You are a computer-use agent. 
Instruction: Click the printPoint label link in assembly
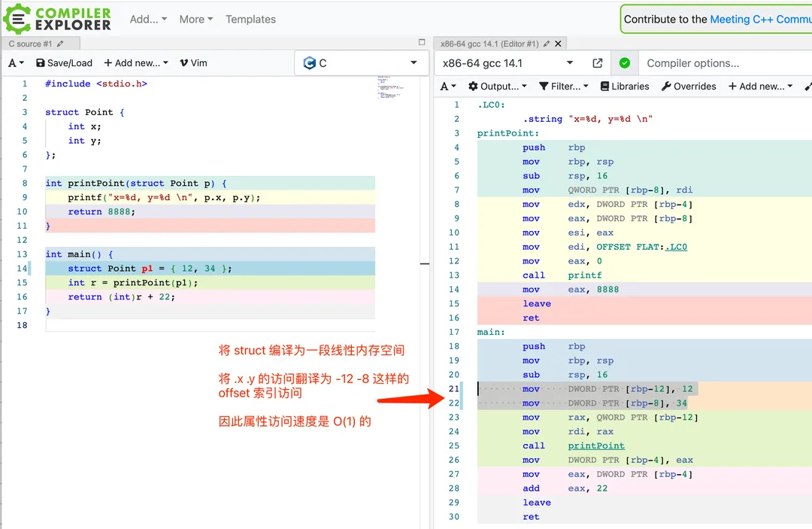(596, 445)
